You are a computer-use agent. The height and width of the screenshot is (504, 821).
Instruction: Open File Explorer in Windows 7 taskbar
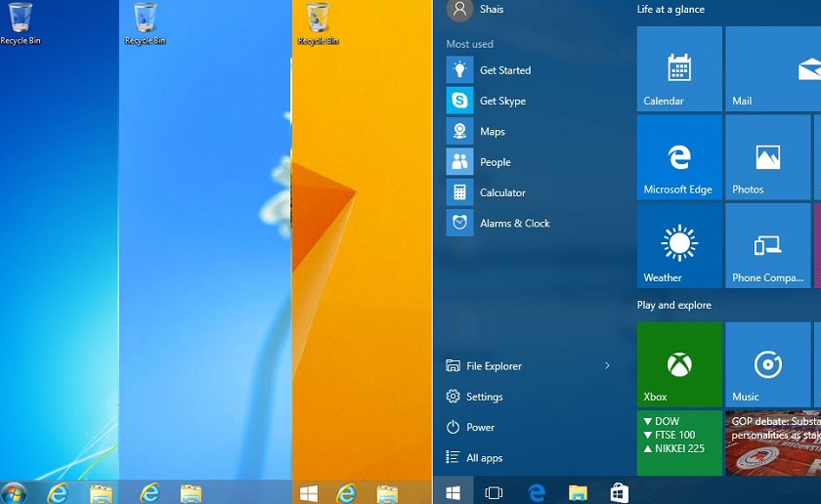(x=101, y=494)
